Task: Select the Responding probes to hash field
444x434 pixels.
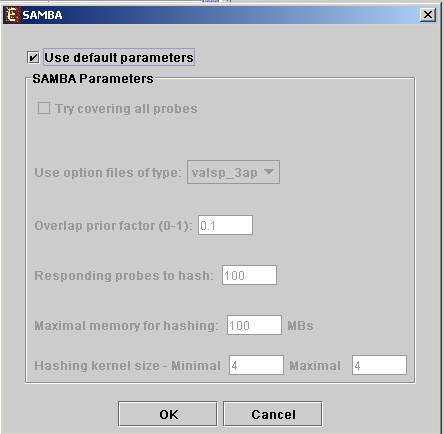Action: (x=249, y=275)
